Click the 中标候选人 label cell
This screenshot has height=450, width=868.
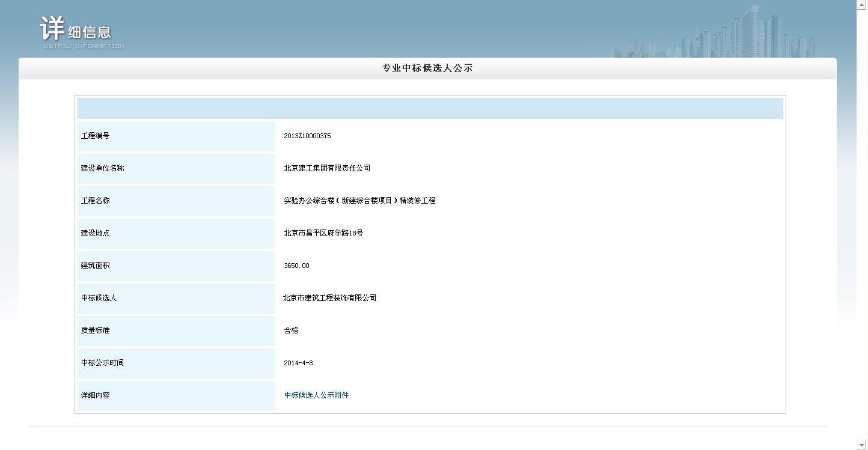(x=176, y=299)
